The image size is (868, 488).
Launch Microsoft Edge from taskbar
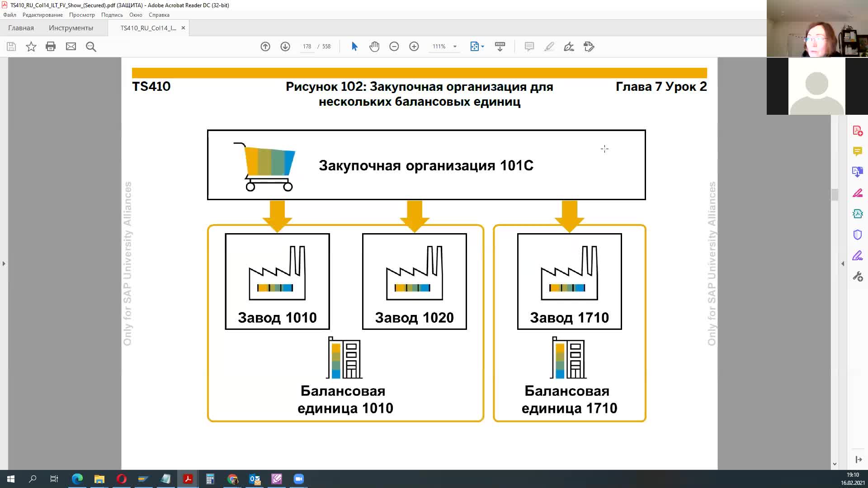pos(77,479)
